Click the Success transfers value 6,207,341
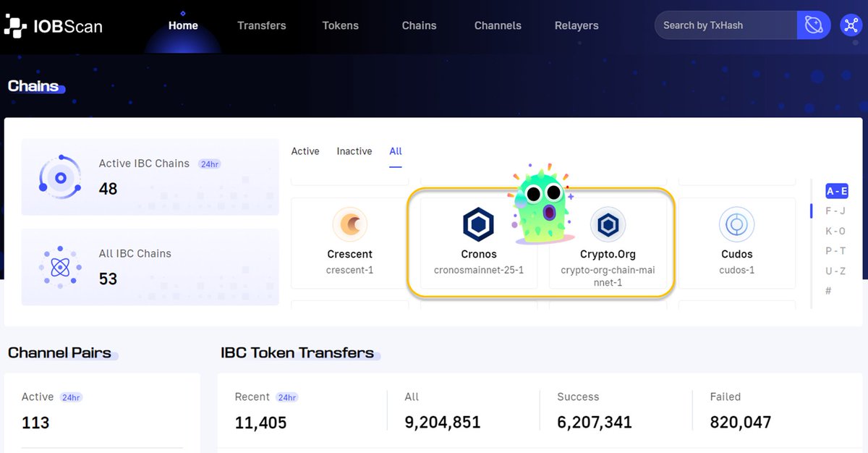 595,423
